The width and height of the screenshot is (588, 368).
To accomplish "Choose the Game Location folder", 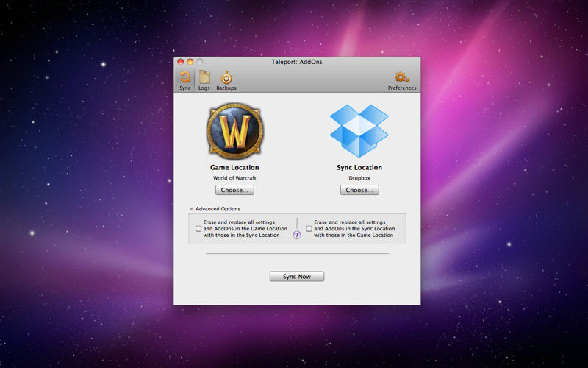I will pos(234,190).
